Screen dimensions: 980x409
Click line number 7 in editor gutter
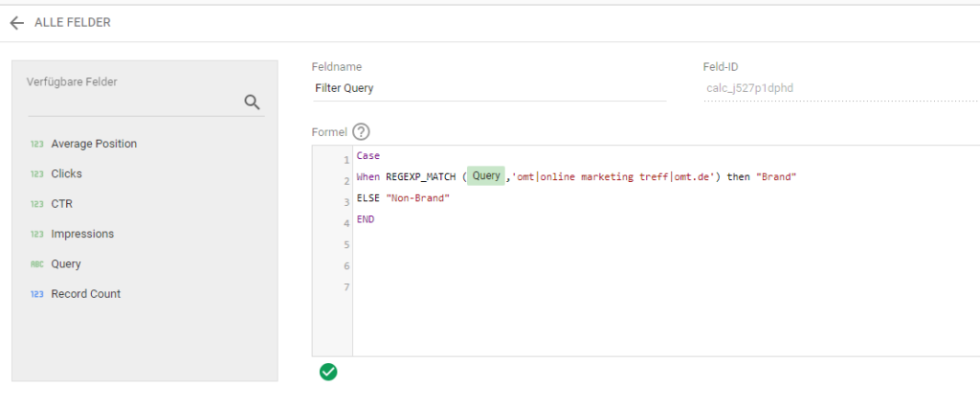346,287
